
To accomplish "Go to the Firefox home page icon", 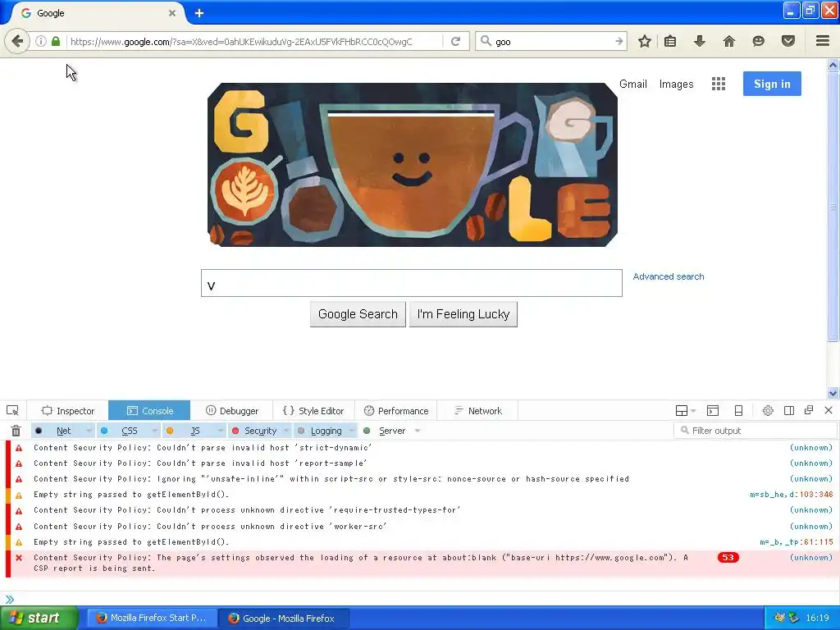I will click(728, 41).
